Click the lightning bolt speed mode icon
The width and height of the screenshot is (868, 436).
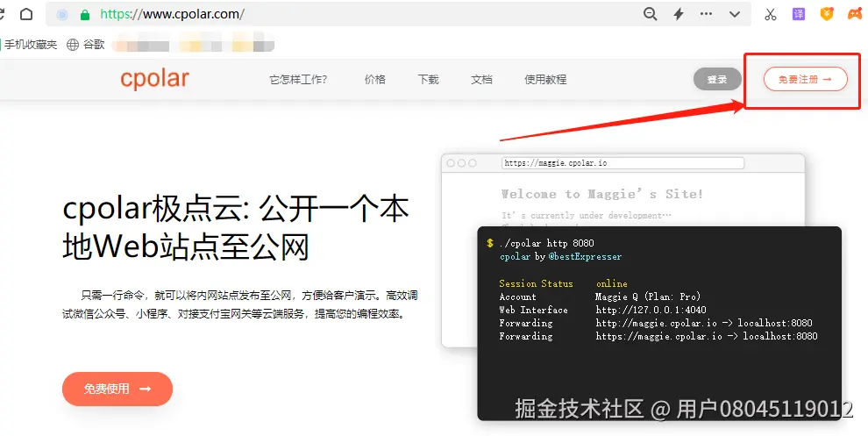tap(679, 14)
